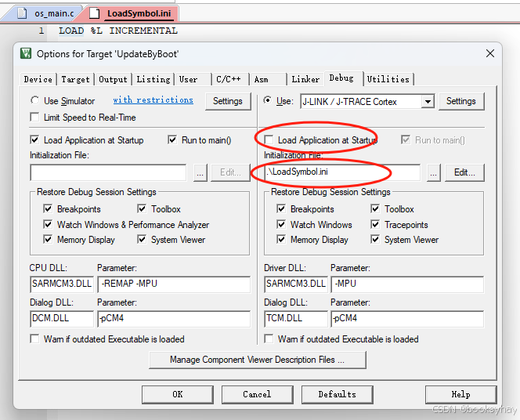Open the Output tab
This screenshot has width=520, height=420.
113,80
